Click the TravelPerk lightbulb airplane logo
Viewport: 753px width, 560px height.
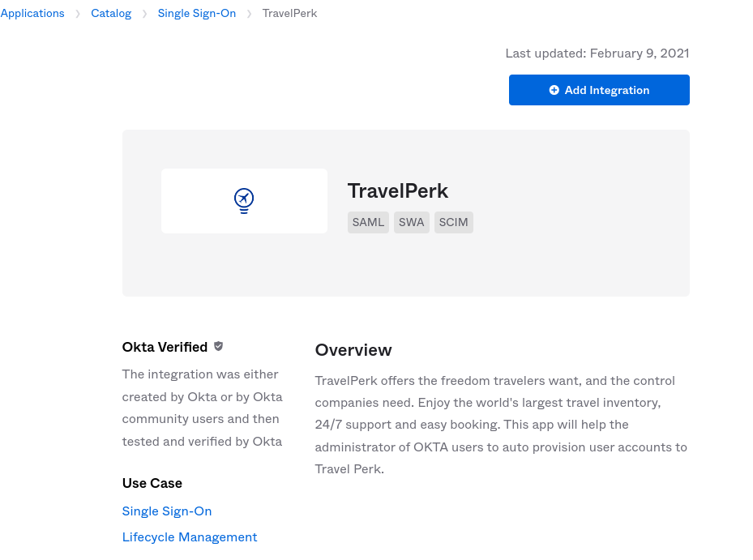pos(244,201)
